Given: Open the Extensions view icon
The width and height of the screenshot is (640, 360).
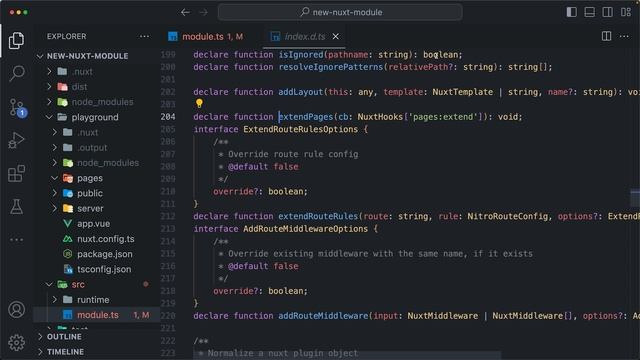Looking at the screenshot, I should click(16, 173).
